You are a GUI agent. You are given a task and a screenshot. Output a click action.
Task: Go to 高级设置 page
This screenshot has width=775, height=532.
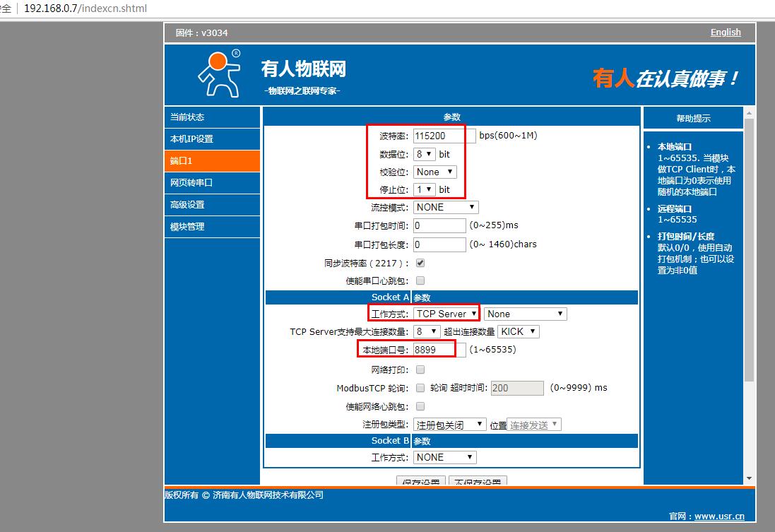click(212, 205)
